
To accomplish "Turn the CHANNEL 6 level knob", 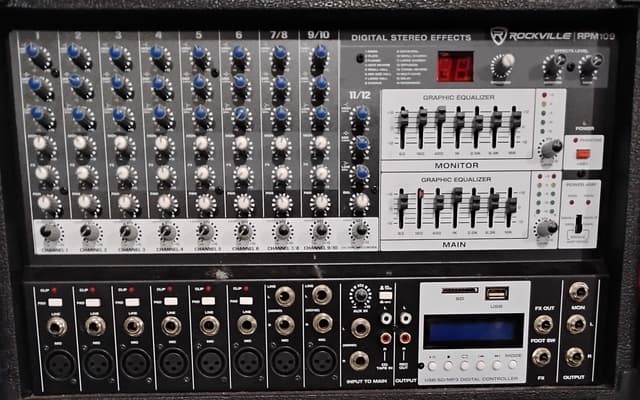I will pos(244,231).
